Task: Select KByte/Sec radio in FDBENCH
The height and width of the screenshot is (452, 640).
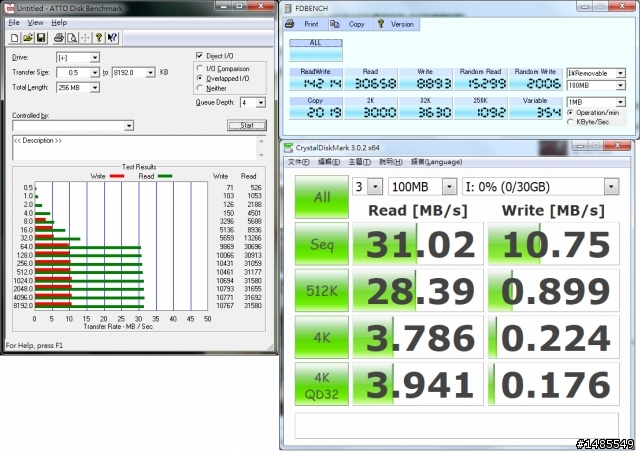Action: coord(571,122)
